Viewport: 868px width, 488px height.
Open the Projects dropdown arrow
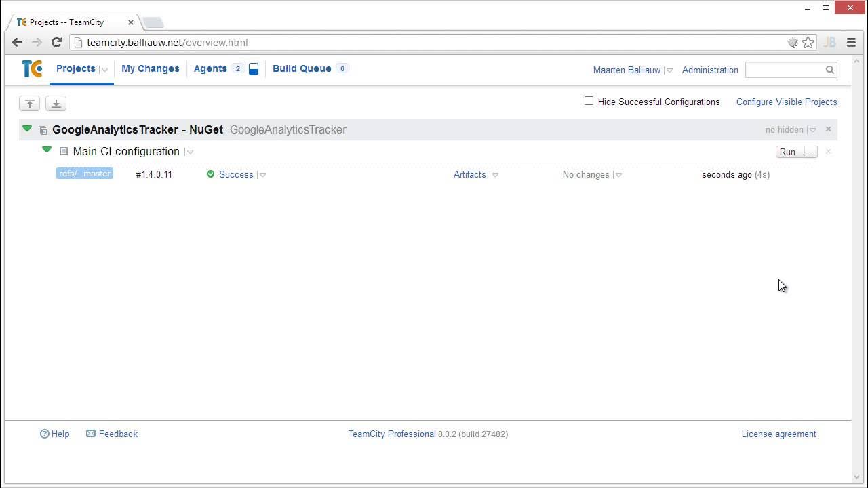pyautogui.click(x=104, y=70)
